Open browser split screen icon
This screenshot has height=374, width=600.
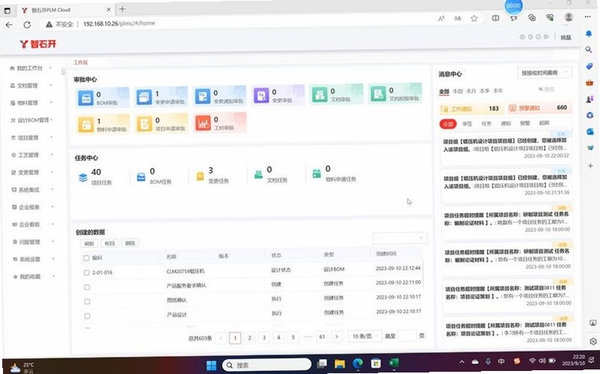coord(496,18)
